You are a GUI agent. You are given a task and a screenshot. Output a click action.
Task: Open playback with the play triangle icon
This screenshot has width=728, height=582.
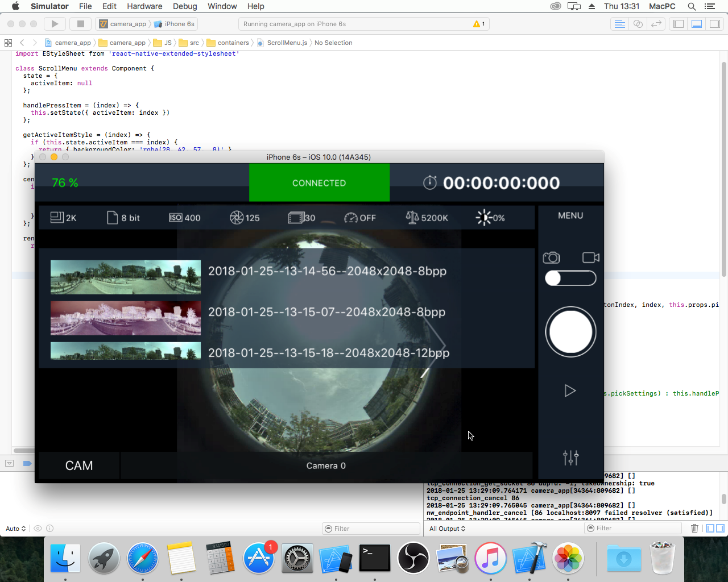tap(570, 390)
